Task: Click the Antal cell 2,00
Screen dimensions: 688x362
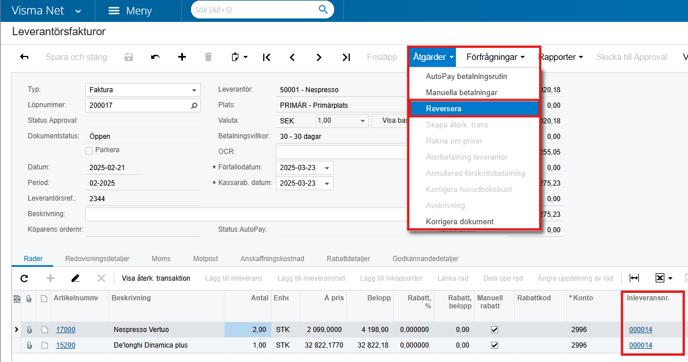Action: tap(247, 330)
